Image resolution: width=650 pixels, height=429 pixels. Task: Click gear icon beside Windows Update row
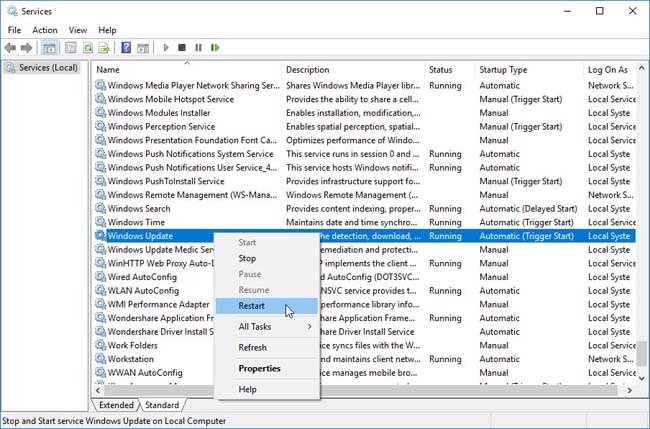point(100,235)
